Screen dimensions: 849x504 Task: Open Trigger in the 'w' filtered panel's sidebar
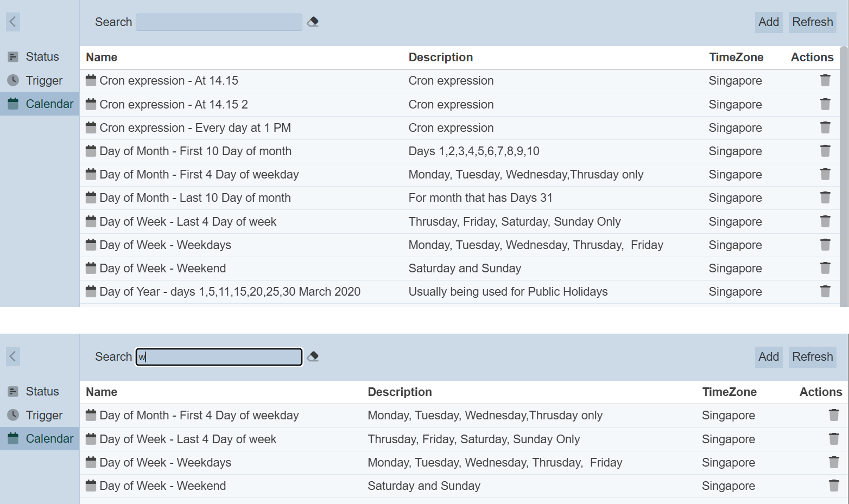pos(43,415)
